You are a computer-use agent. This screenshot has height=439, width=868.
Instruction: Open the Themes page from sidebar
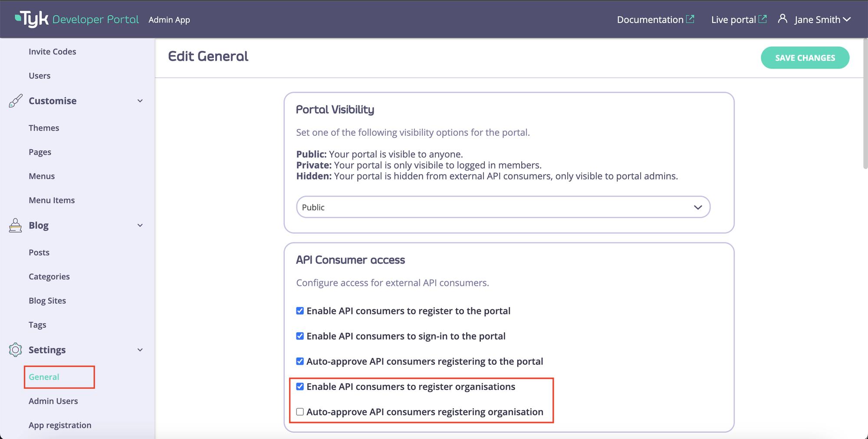click(x=44, y=128)
